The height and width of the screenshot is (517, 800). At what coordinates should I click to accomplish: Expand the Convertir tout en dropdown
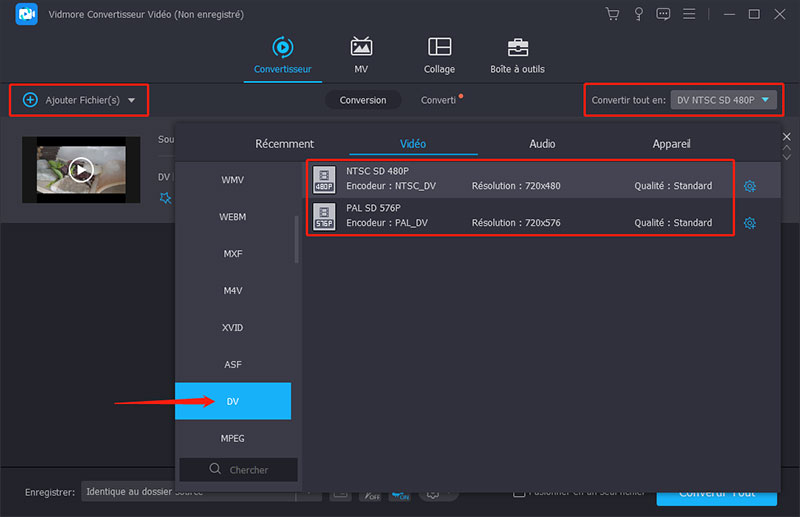pyautogui.click(x=724, y=100)
